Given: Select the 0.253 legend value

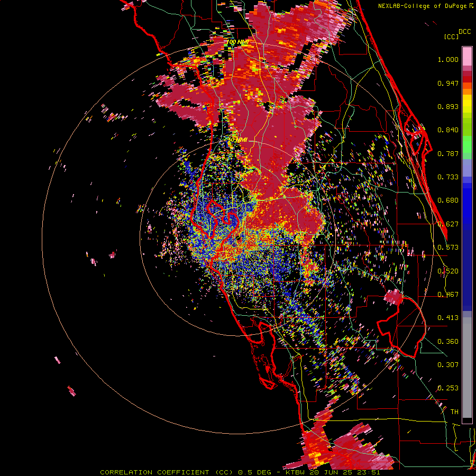Looking at the screenshot, I should coord(448,388).
